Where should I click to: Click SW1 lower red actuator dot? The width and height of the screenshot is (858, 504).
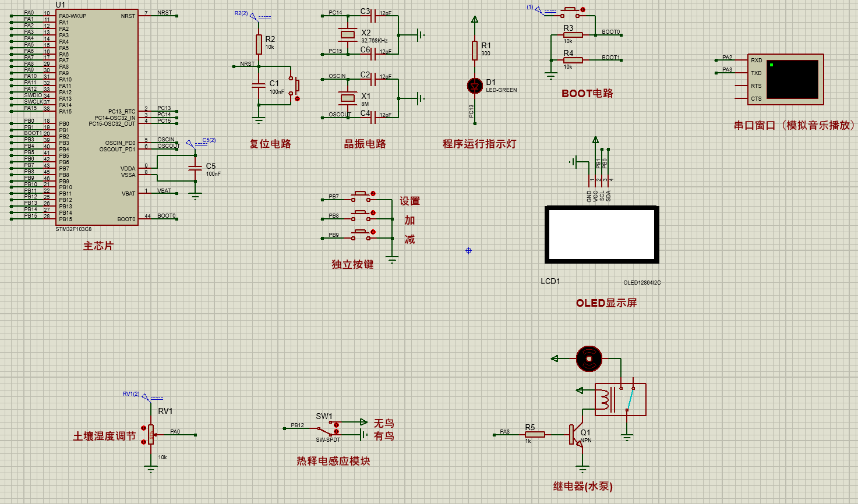337,431
